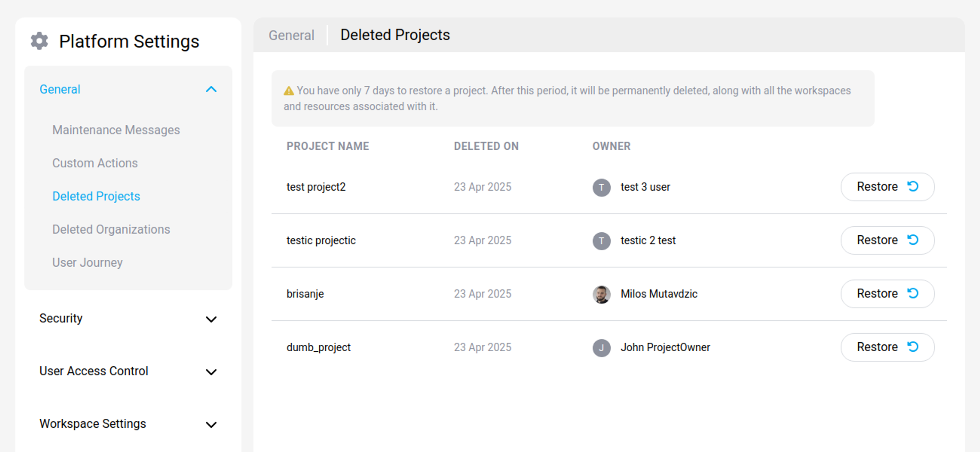Go to Deleted Organizations
Image resolution: width=980 pixels, height=452 pixels.
coord(111,229)
